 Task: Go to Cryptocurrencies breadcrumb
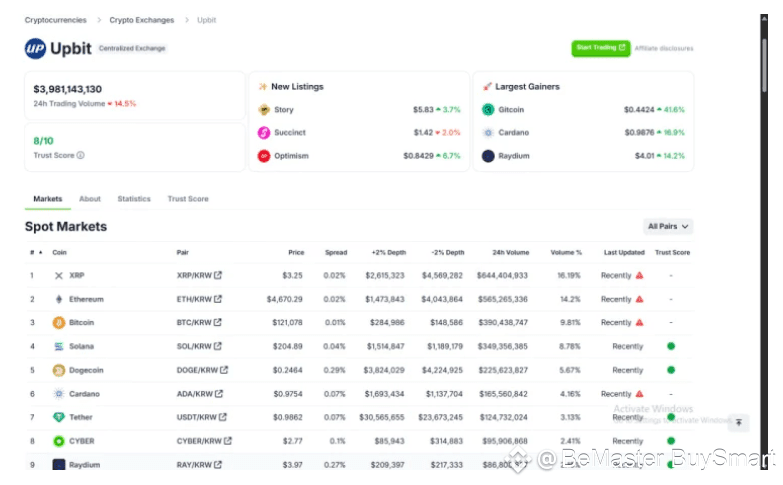55,20
